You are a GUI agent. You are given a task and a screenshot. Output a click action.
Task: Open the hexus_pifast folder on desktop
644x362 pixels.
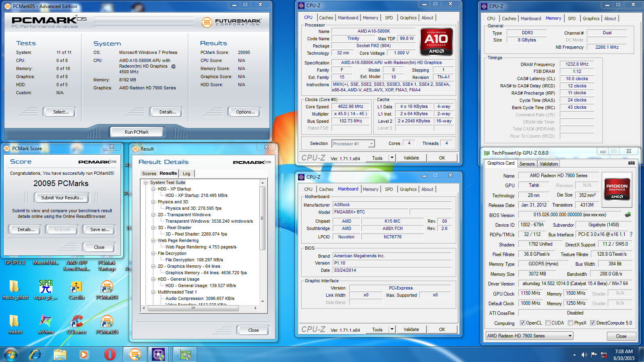tap(15, 290)
